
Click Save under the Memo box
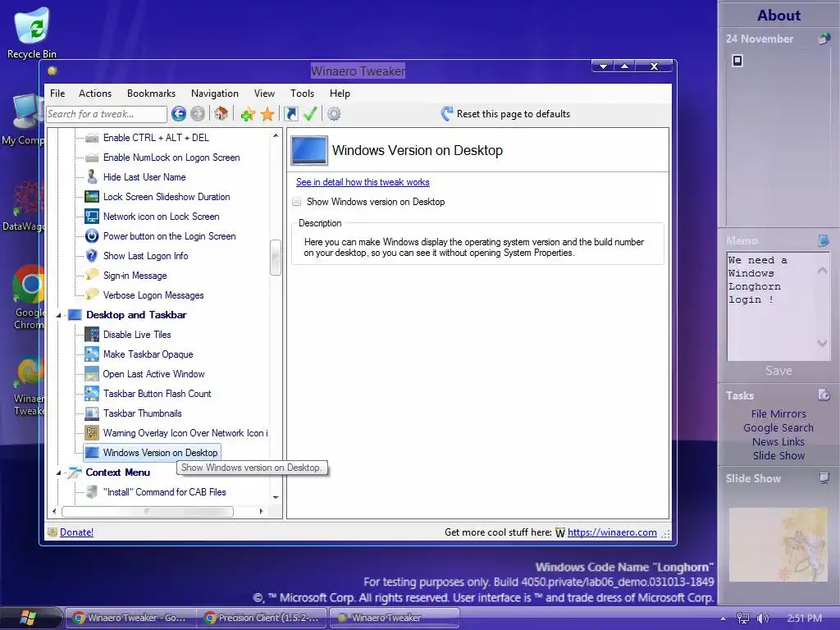point(778,371)
